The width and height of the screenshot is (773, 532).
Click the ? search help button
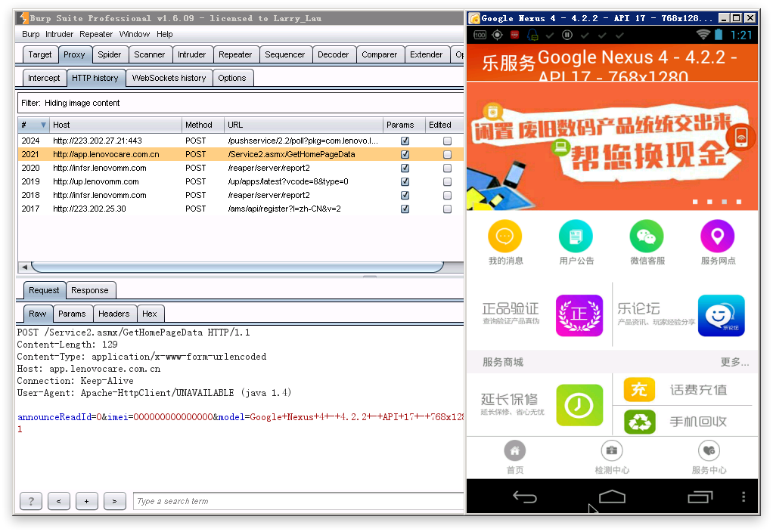coord(31,501)
